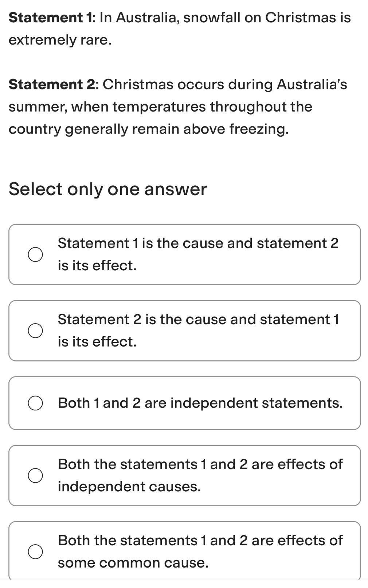368x588 pixels.
Task: Mark the radio for "effects of some common cause"
Action: pos(35,552)
